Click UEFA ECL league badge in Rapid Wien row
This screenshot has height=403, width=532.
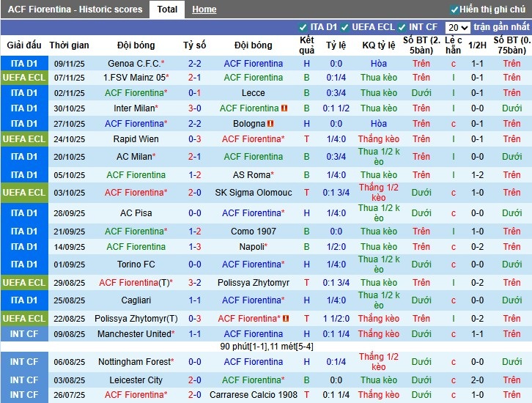[x=24, y=139]
